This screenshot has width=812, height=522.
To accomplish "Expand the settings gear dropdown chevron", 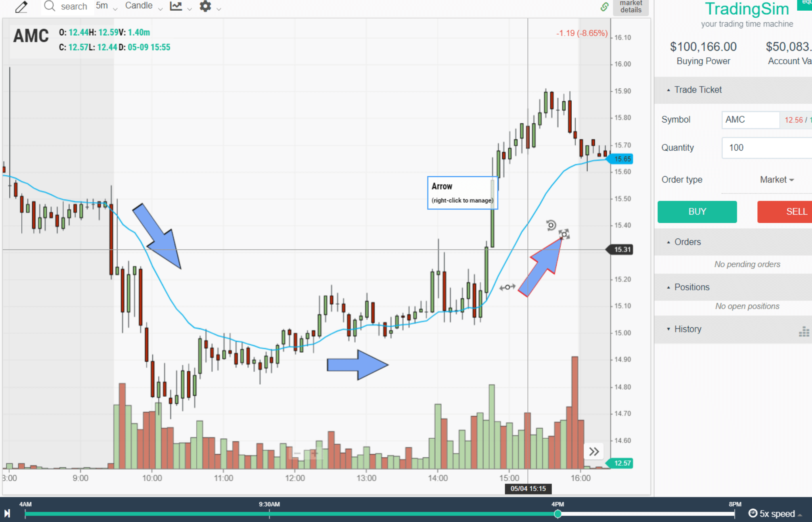I will (x=218, y=8).
